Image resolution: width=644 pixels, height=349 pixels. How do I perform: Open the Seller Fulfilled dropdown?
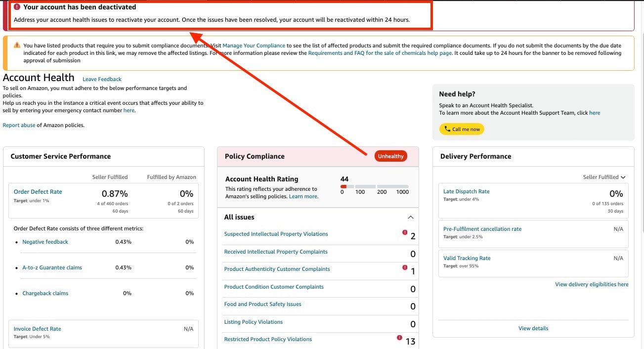604,177
